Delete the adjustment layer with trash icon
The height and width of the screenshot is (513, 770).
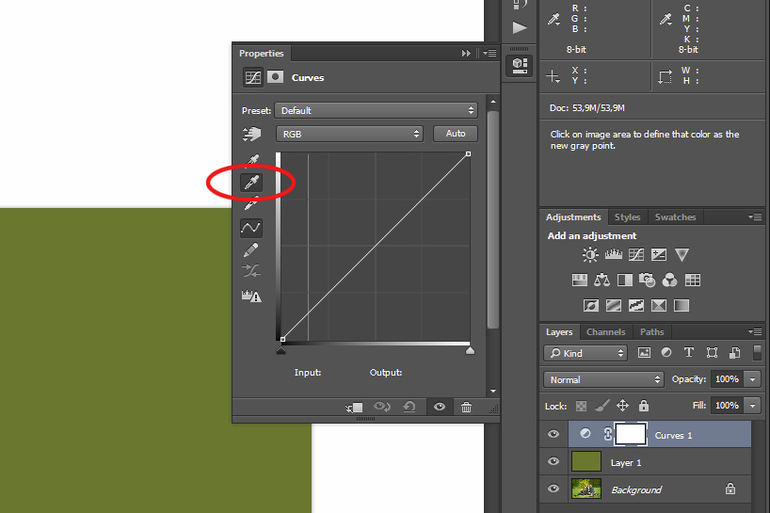[466, 408]
